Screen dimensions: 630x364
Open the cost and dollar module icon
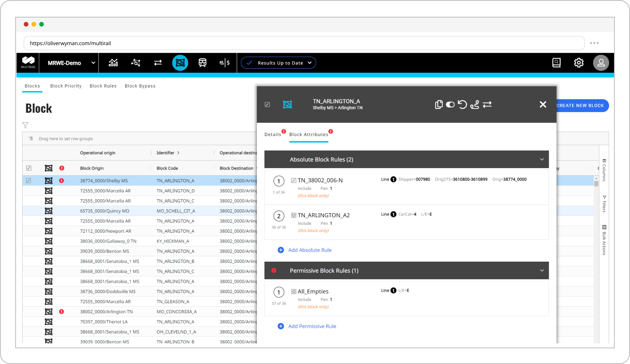224,63
